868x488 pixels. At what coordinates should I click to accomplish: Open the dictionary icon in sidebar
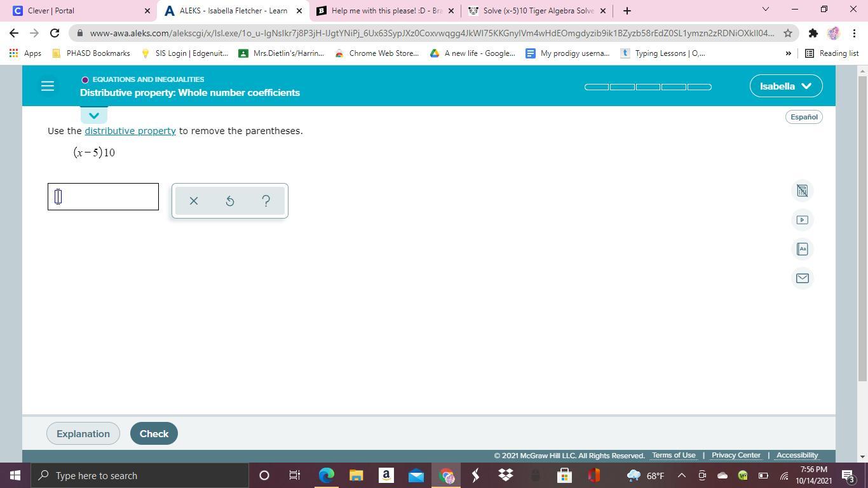point(802,249)
